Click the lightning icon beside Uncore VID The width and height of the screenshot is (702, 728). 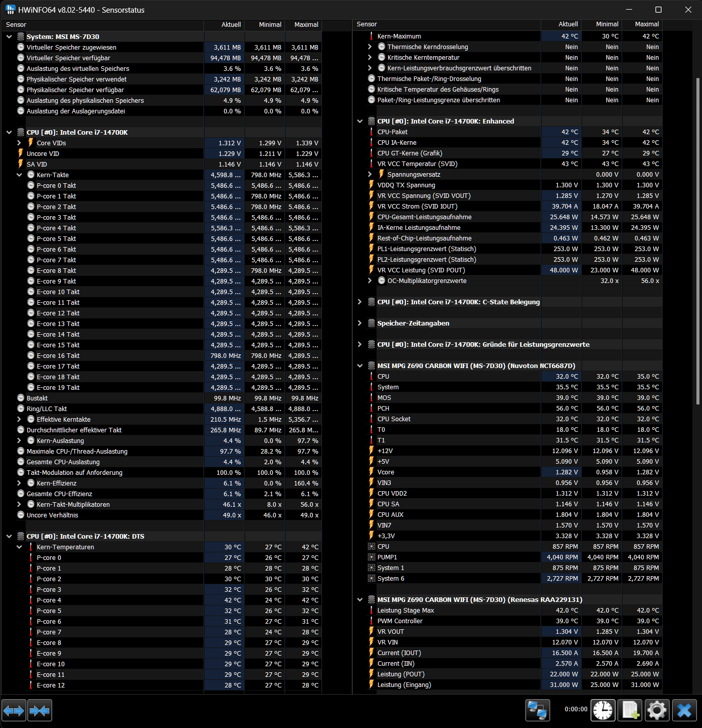[x=21, y=153]
